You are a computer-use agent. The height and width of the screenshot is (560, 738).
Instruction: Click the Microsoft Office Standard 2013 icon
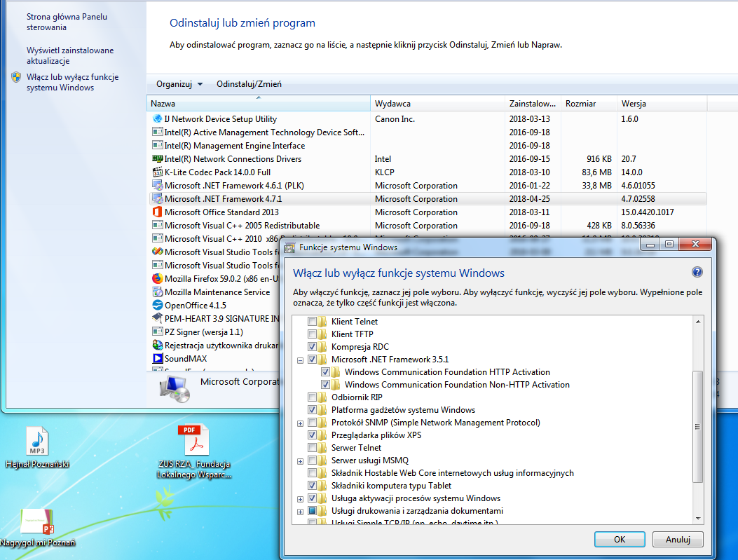point(158,212)
